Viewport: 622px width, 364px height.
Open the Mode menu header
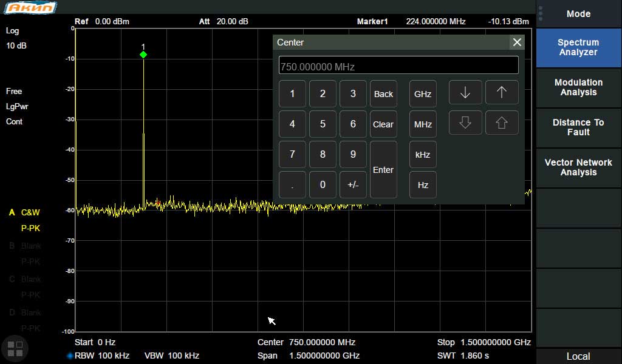578,14
